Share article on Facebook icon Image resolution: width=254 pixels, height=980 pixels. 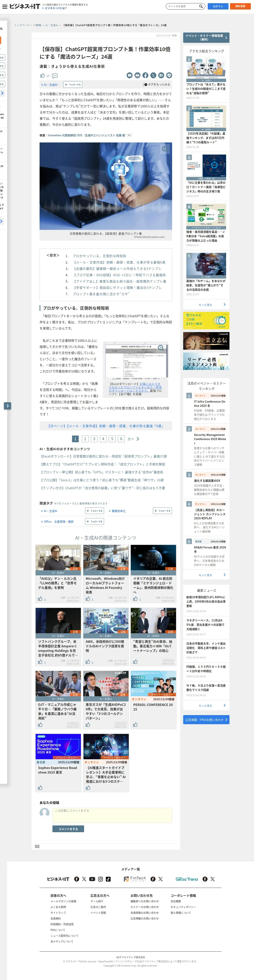(145, 75)
